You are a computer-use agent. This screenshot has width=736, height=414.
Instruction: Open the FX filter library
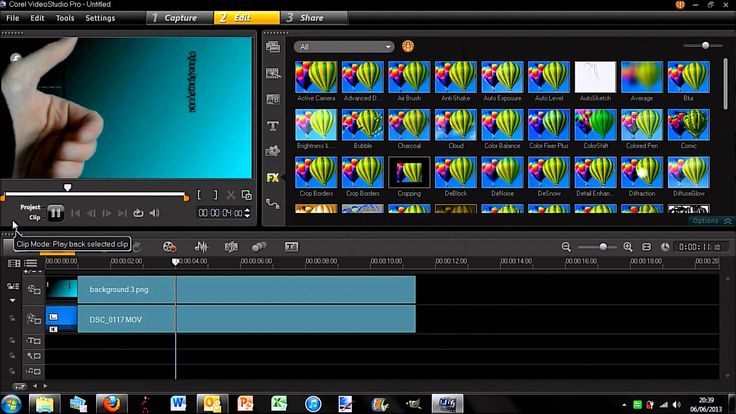point(273,178)
